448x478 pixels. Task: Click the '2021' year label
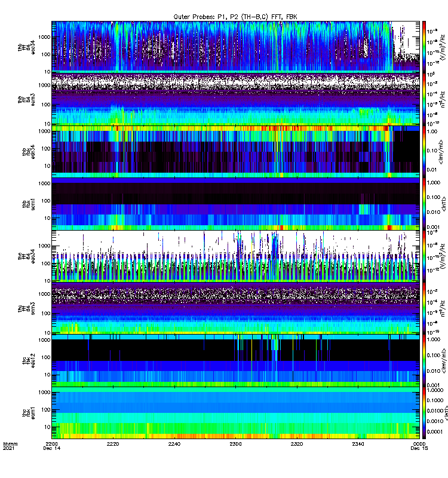(x=8, y=448)
